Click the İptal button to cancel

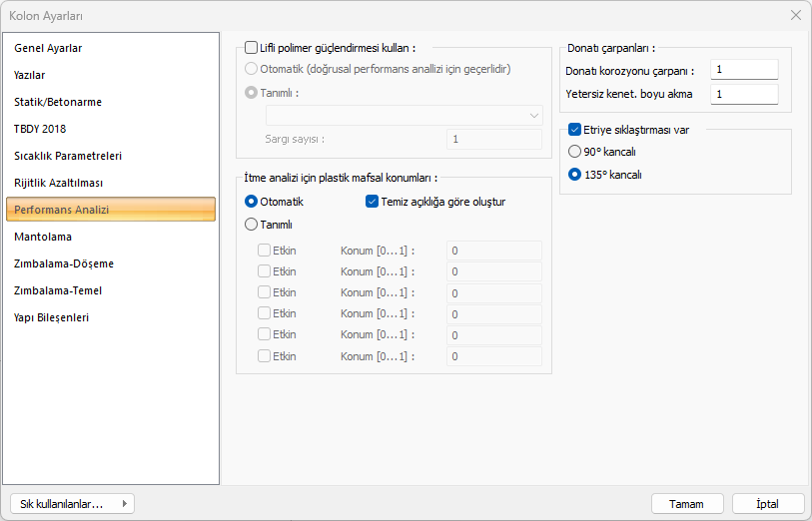pos(768,504)
